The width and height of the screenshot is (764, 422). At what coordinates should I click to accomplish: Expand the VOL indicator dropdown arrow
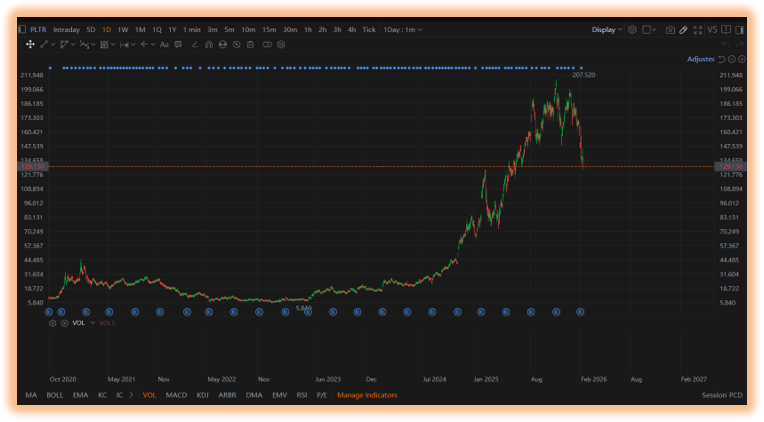[x=93, y=323]
